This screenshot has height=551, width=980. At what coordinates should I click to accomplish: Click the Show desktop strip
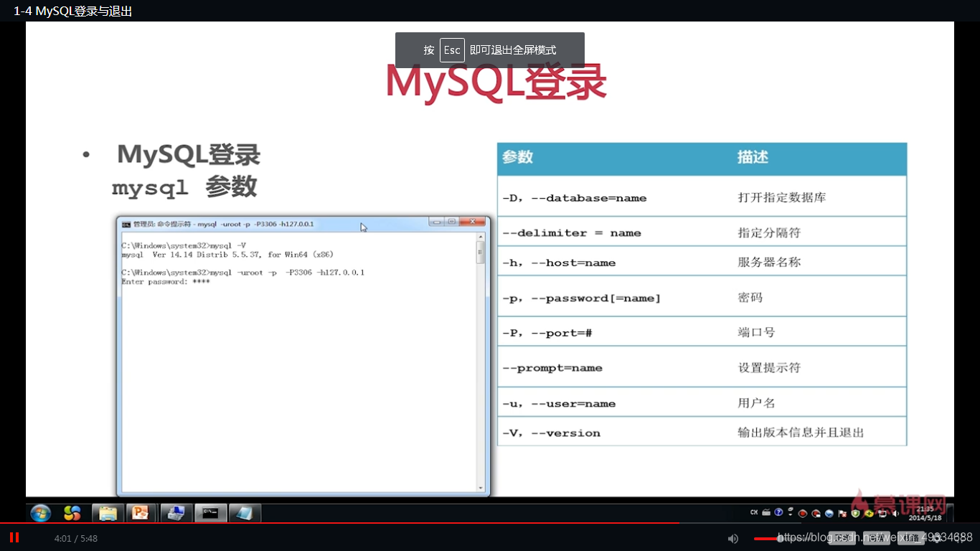click(x=950, y=513)
